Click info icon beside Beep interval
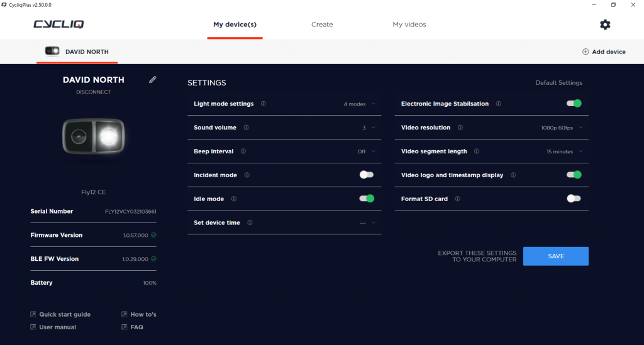The image size is (644, 345). 243,151
